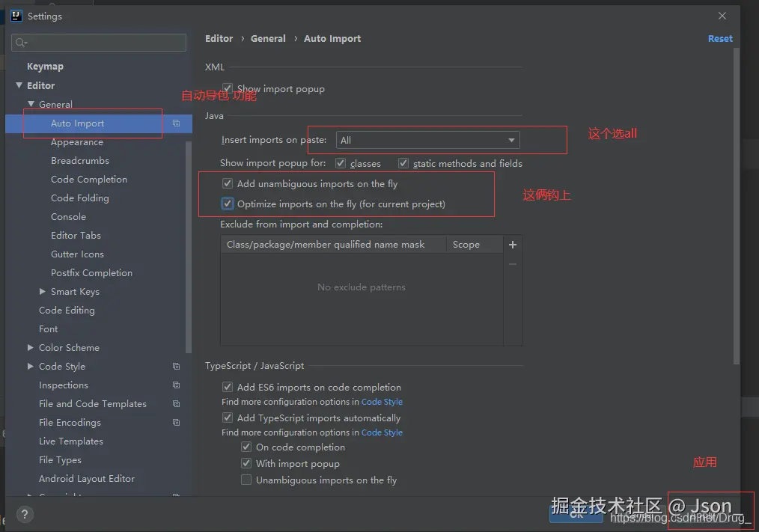The image size is (759, 532).
Task: Open Android Layout Editor settings page
Action: pos(87,479)
